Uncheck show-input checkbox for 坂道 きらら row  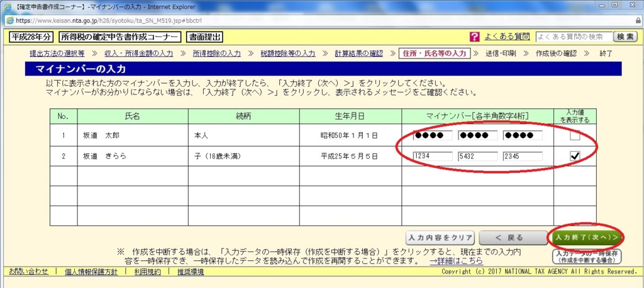point(575,156)
